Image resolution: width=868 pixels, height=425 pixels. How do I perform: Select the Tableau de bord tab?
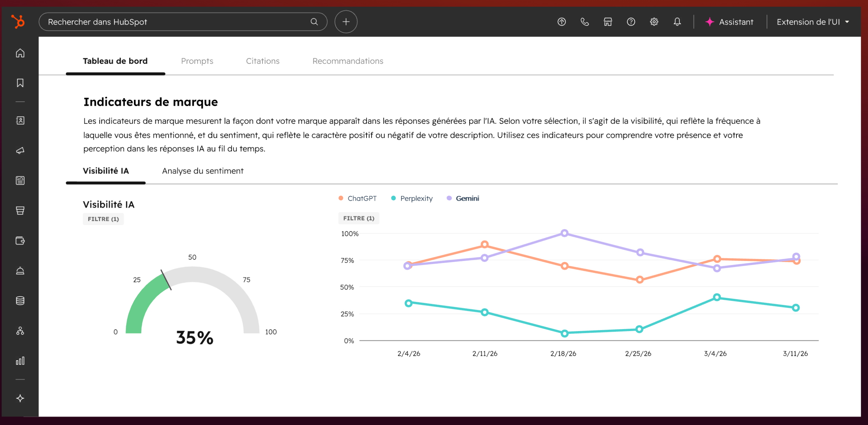coord(115,61)
